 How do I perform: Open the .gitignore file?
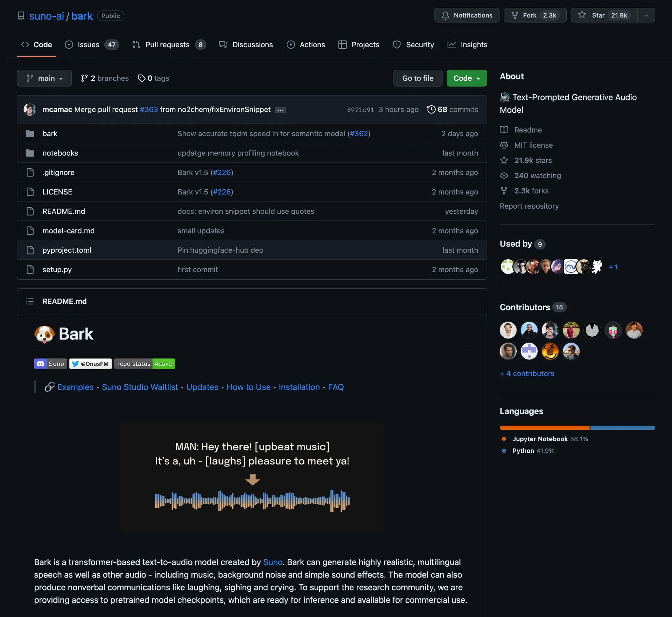pyautogui.click(x=58, y=173)
